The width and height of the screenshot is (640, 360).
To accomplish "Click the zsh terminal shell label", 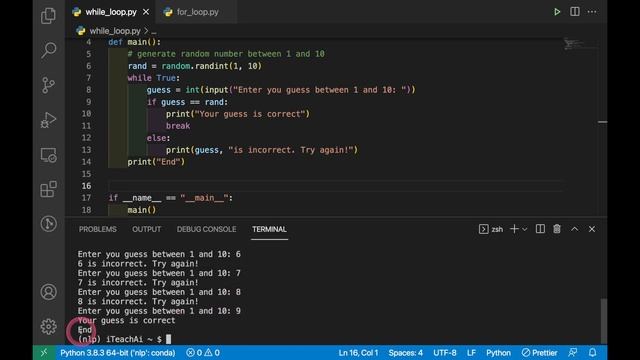I will 491,229.
